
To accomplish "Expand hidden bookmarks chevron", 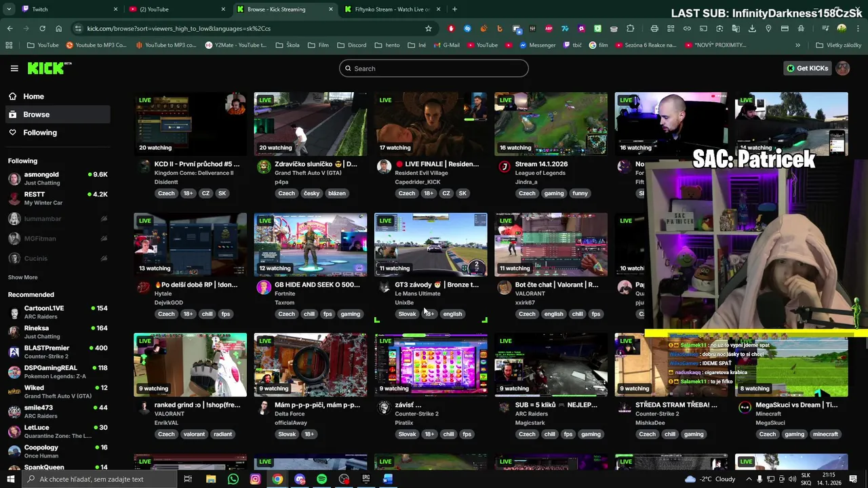I will (x=797, y=45).
